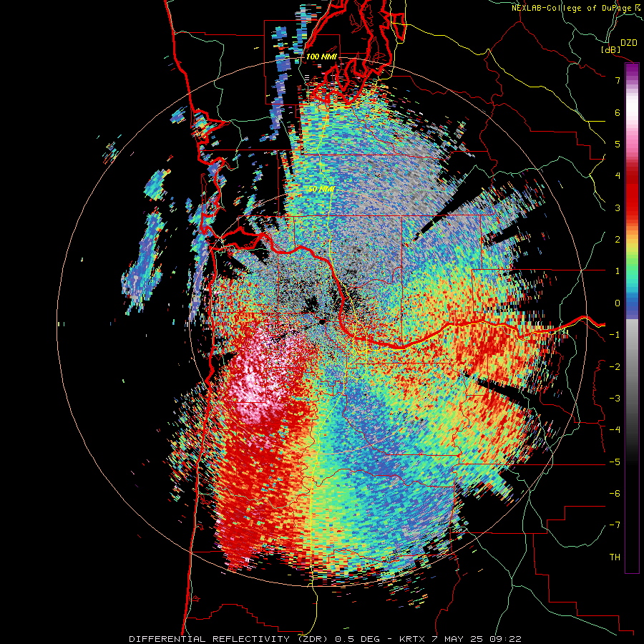Select the "-3" value on the dB scale
Screen dimensions: 644x644
coord(615,399)
